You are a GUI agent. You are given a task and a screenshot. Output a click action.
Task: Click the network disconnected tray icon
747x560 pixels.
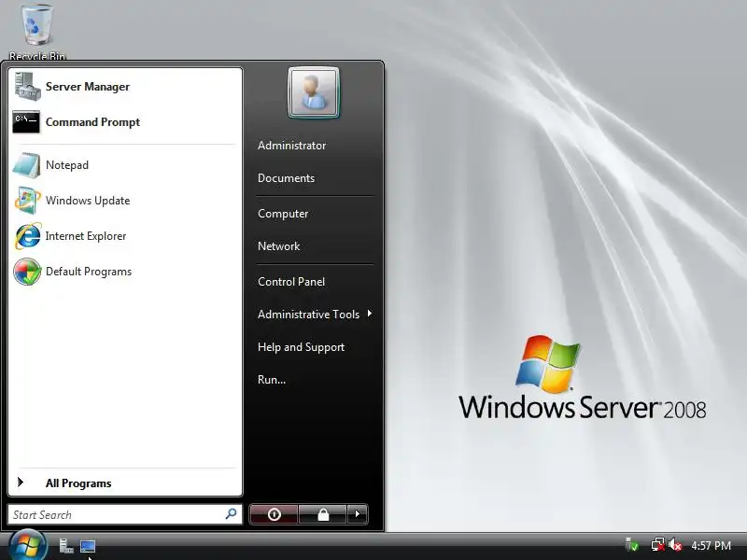(x=658, y=545)
